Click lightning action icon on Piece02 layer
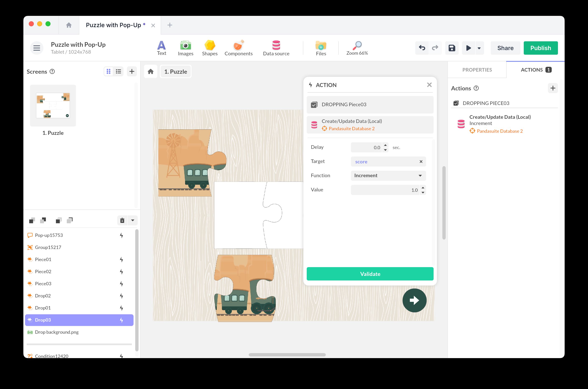Viewport: 588px width, 389px height. coord(121,272)
